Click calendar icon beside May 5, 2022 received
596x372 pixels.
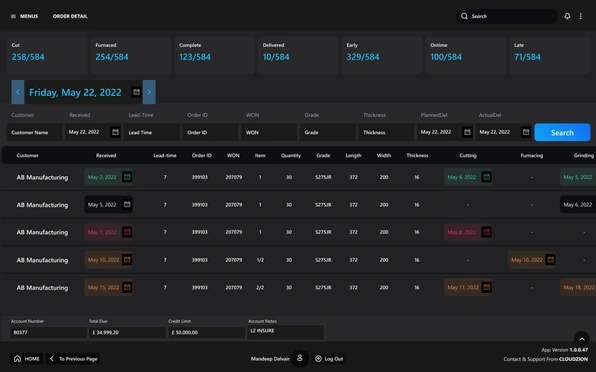[127, 204]
